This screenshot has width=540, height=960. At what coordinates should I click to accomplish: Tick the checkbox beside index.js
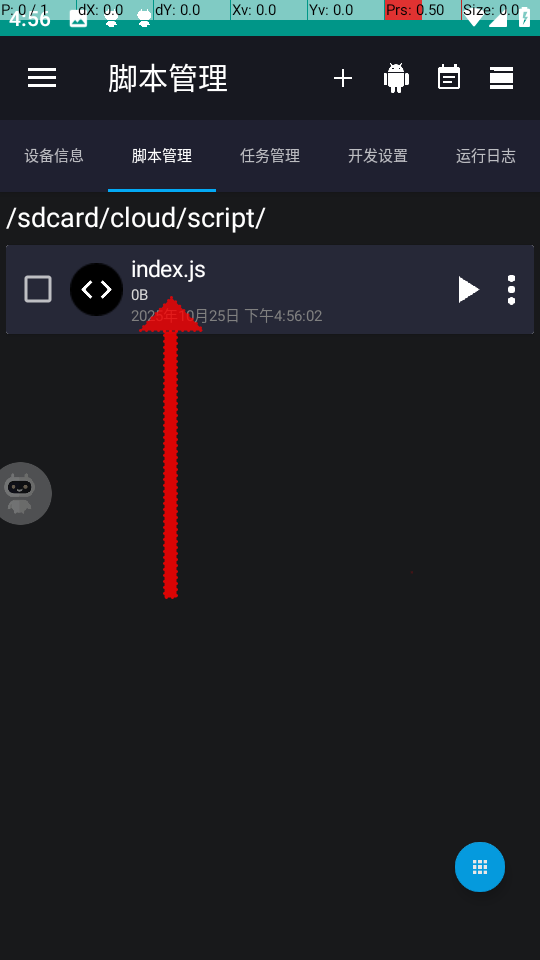pos(38,289)
